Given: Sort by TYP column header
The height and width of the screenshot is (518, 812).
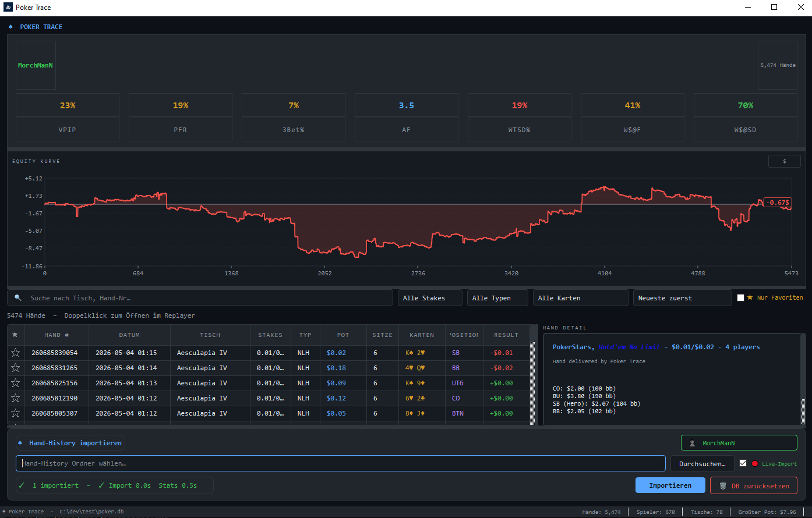Looking at the screenshot, I should point(305,335).
